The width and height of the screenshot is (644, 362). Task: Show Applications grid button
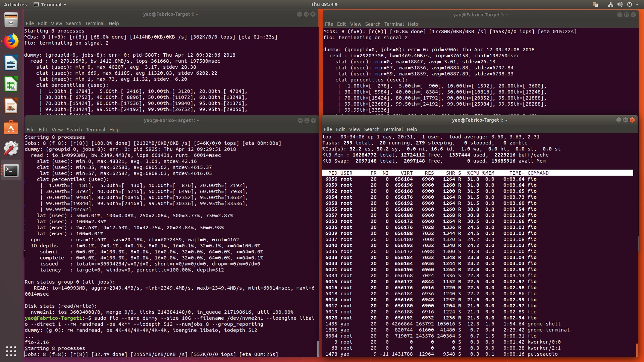[x=11, y=351]
